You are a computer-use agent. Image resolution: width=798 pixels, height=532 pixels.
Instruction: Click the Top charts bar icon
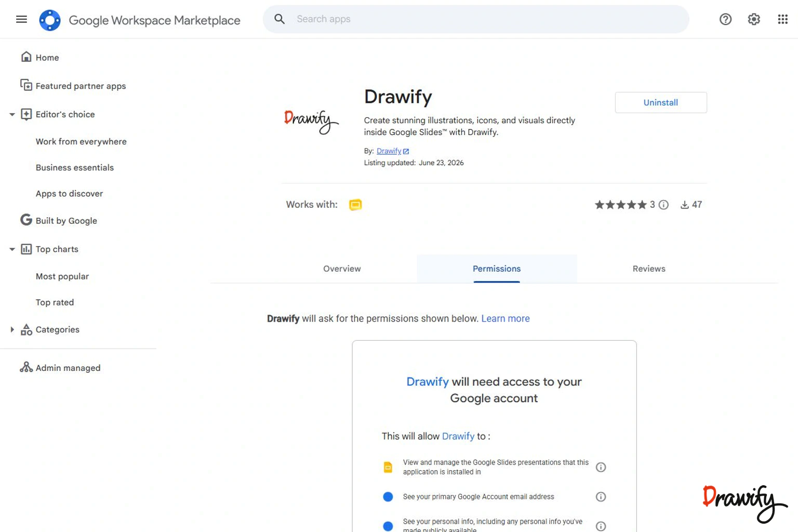click(26, 249)
